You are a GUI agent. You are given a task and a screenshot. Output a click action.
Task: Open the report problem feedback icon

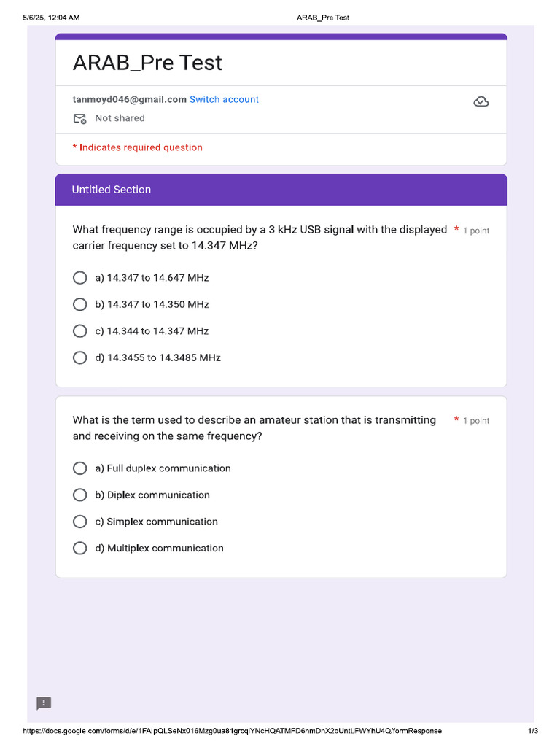(x=44, y=703)
